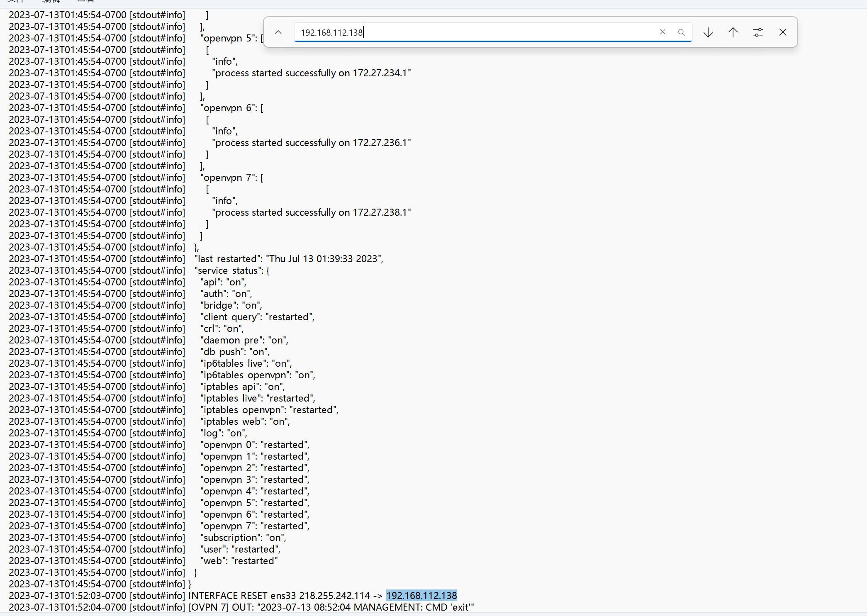Click the "last restarted" timestamp line
This screenshot has height=616, width=867.
(x=289, y=259)
